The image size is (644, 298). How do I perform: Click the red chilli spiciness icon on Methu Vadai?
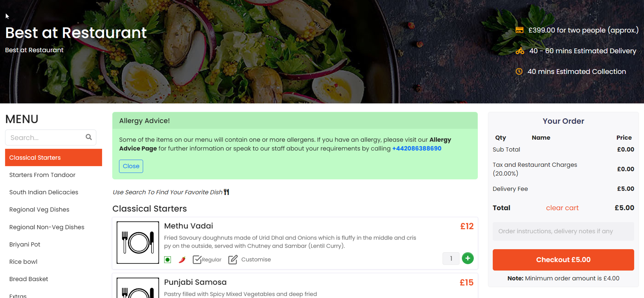182,259
